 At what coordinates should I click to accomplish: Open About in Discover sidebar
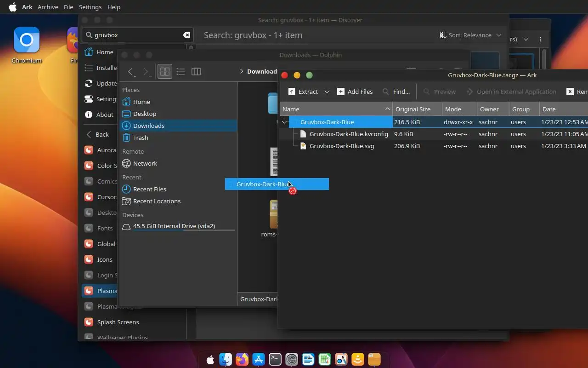100,115
